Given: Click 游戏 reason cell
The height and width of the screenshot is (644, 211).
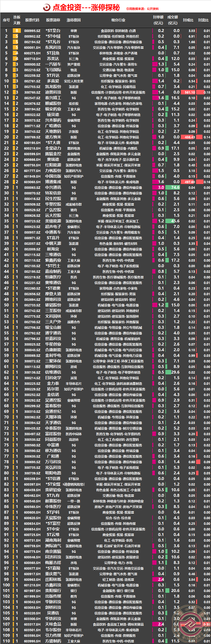Looking at the screenshot, I should (x=74, y=367).
